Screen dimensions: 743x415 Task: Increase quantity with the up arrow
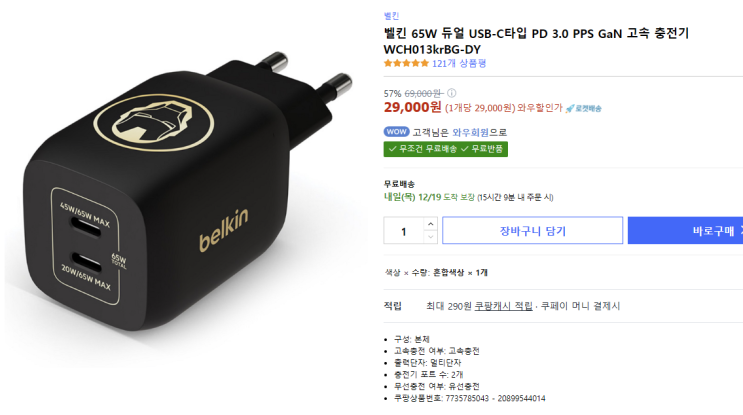pyautogui.click(x=430, y=224)
